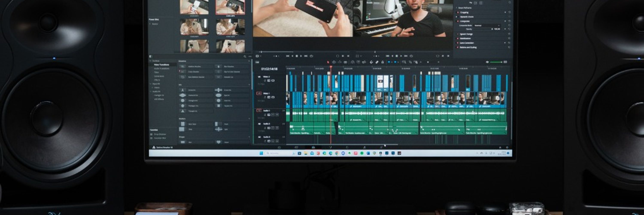The image size is (644, 215).
Task: Select Video Transitions in Toolbox tree
Action: tap(161, 64)
